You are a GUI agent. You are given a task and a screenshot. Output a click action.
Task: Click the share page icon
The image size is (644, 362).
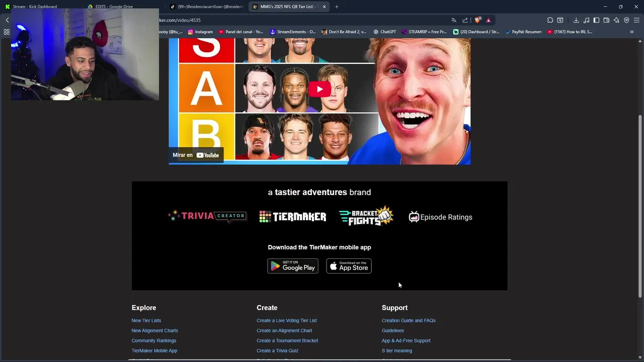465,20
